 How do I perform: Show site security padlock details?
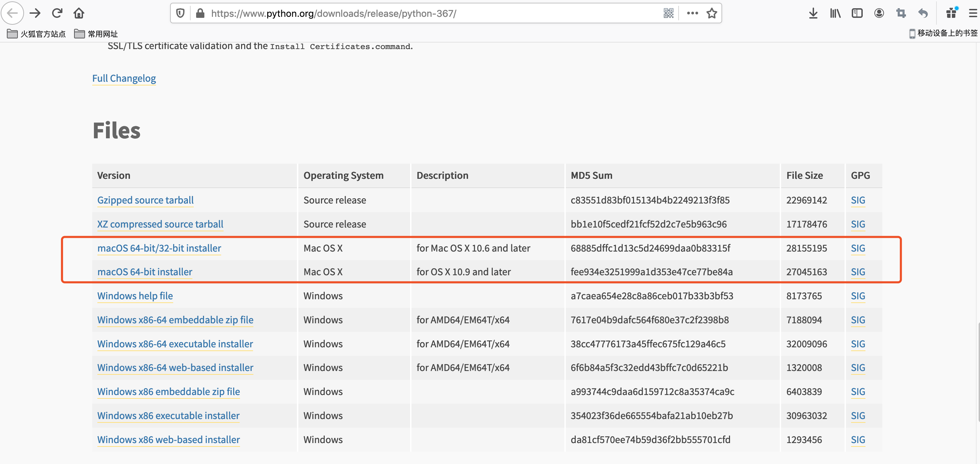click(x=200, y=13)
